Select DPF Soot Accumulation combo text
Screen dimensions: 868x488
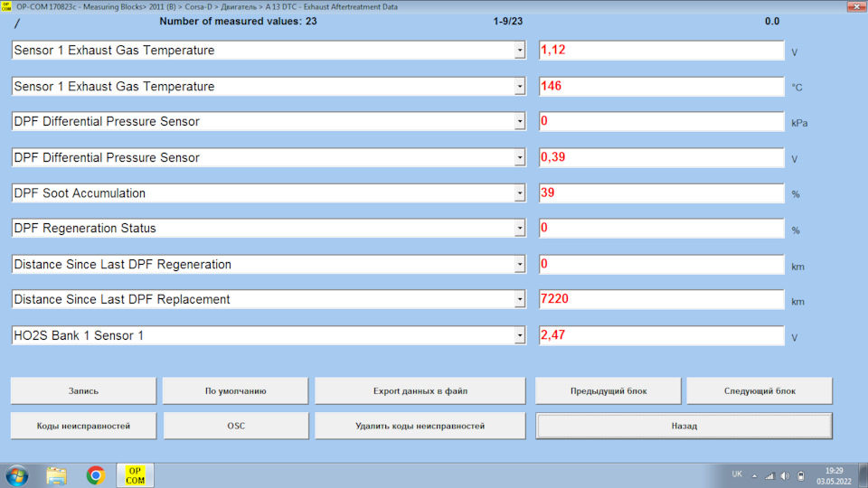click(80, 193)
